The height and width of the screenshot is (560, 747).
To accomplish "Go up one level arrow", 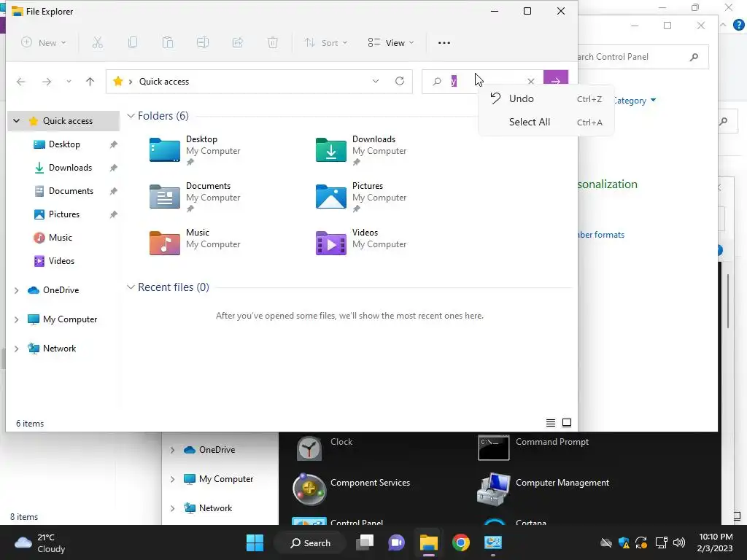I will tap(90, 82).
